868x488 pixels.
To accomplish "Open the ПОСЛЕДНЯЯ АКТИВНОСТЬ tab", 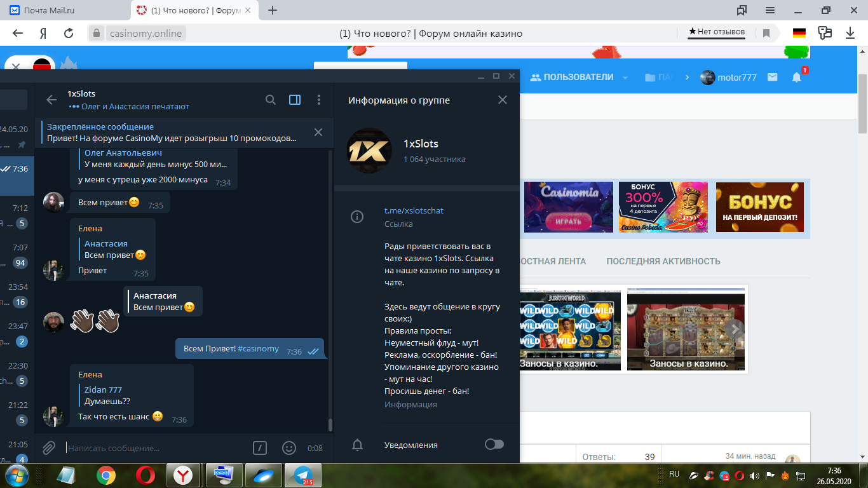I will click(663, 261).
